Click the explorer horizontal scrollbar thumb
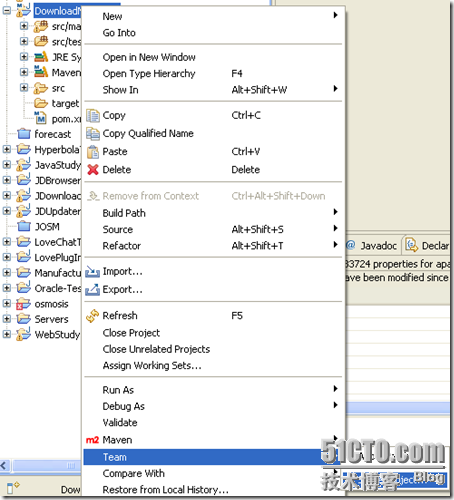This screenshot has width=454, height=500. pyautogui.click(x=46, y=465)
